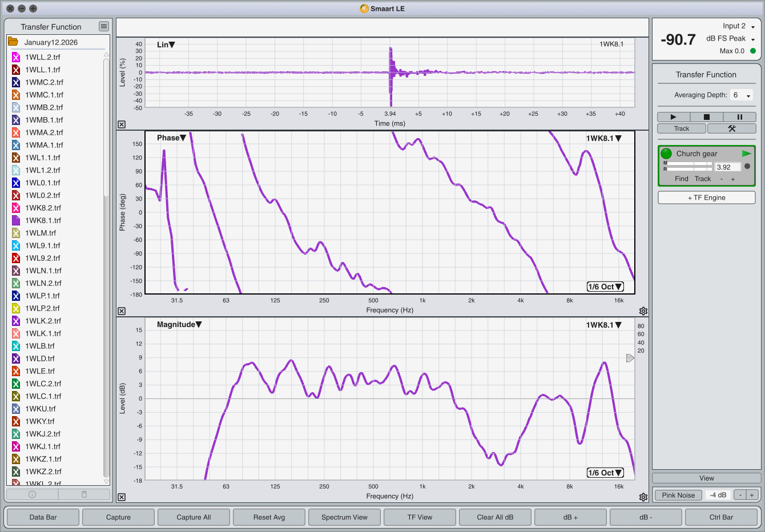The image size is (765, 532).
Task: Open the Phase graph 1/6 Oct smoothing dropdown
Action: pos(605,287)
